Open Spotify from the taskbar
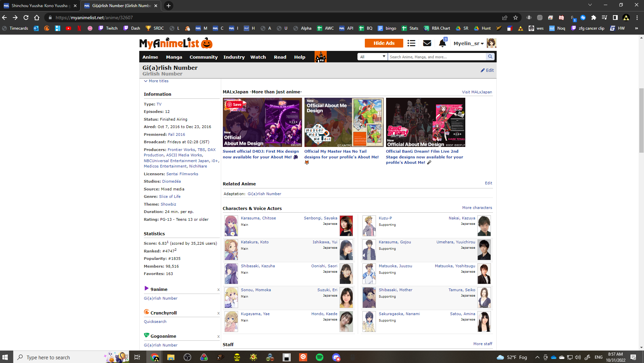 coord(319,357)
